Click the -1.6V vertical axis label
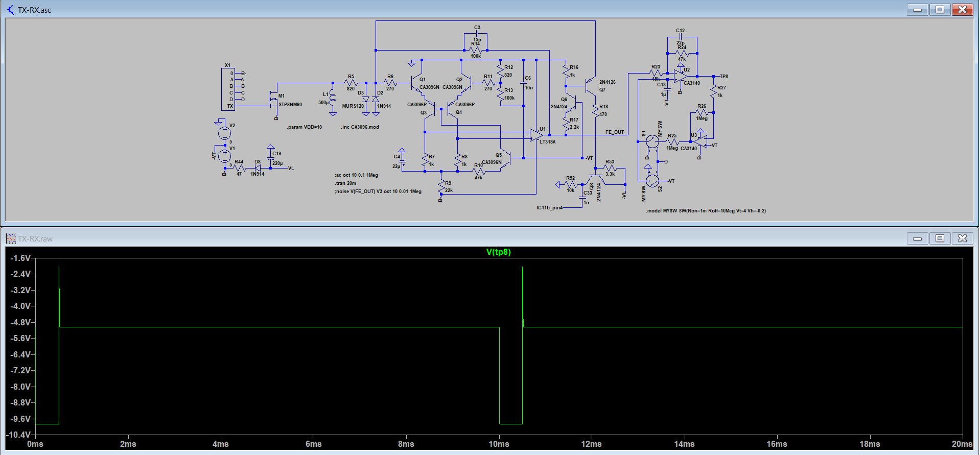 click(20, 258)
